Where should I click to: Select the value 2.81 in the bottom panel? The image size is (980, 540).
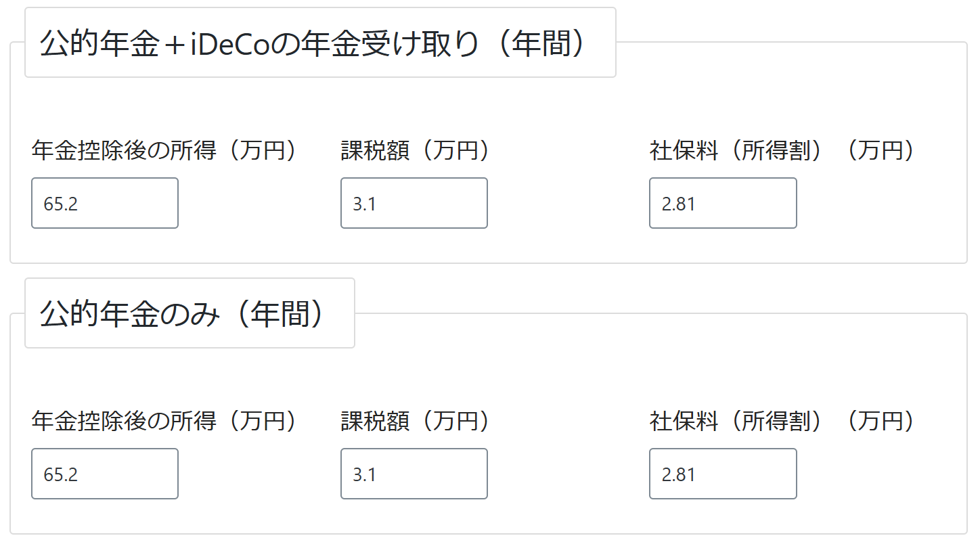pyautogui.click(x=723, y=474)
